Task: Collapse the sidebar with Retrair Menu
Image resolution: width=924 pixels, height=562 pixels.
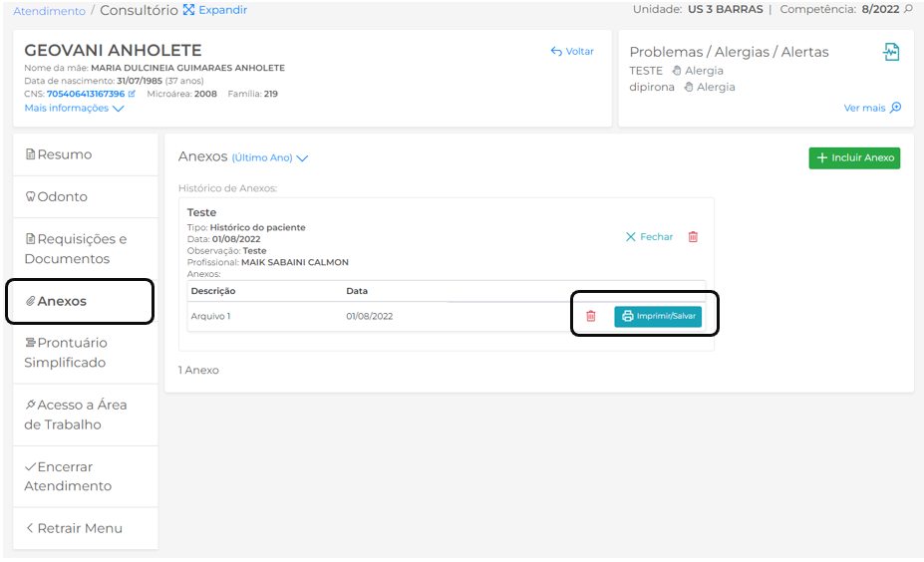Action: tap(75, 528)
